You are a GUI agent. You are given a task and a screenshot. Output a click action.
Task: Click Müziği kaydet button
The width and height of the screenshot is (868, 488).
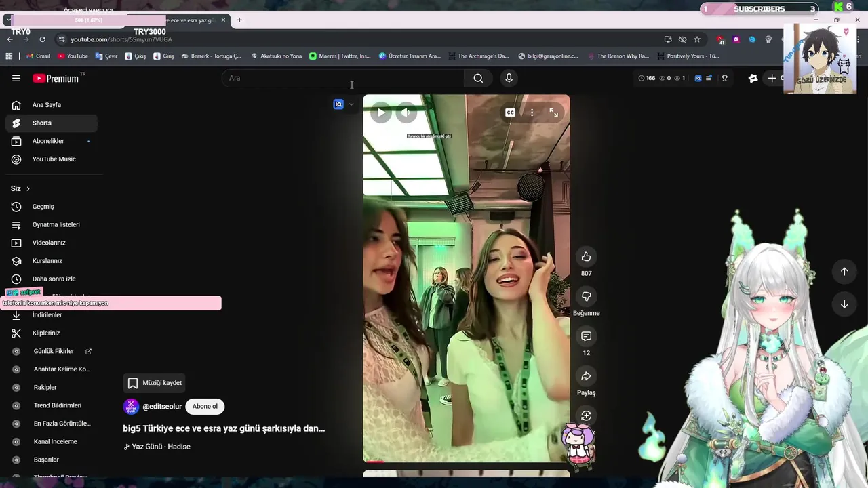(x=155, y=383)
